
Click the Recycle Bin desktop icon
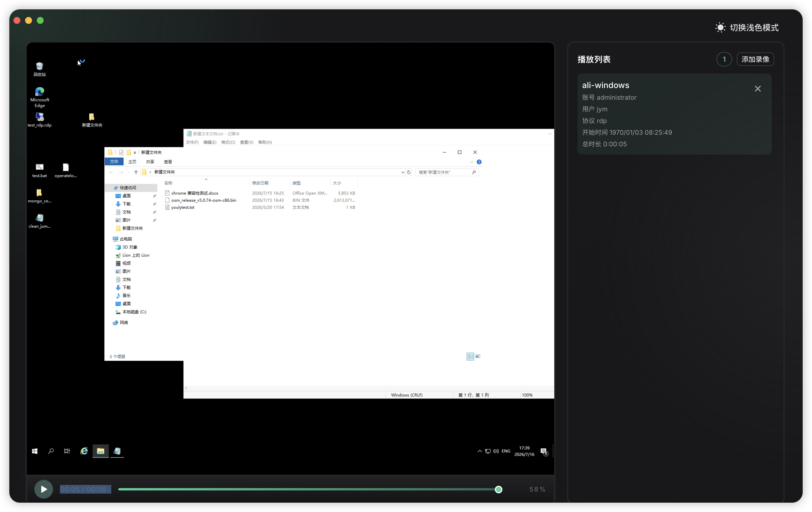coord(39,69)
